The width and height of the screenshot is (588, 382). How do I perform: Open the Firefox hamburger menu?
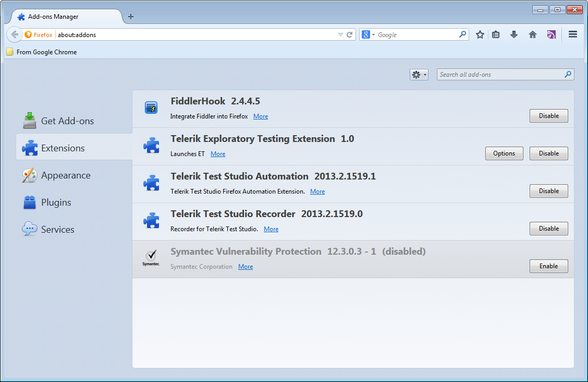573,34
